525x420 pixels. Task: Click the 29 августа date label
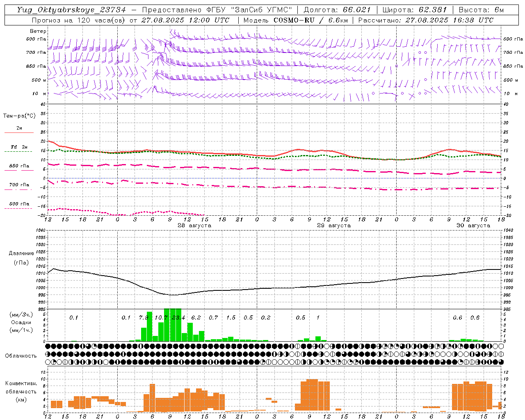point(334,226)
